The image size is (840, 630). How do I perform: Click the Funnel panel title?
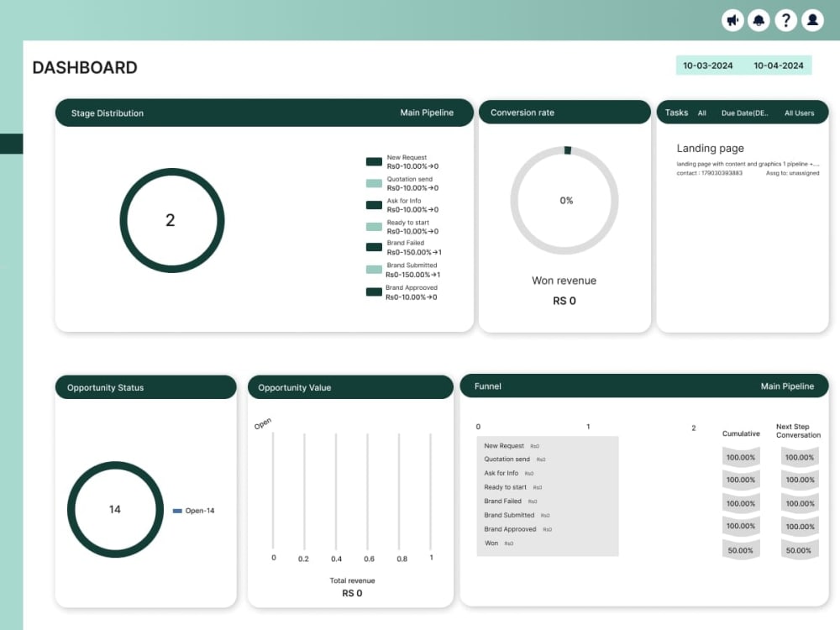pos(487,386)
